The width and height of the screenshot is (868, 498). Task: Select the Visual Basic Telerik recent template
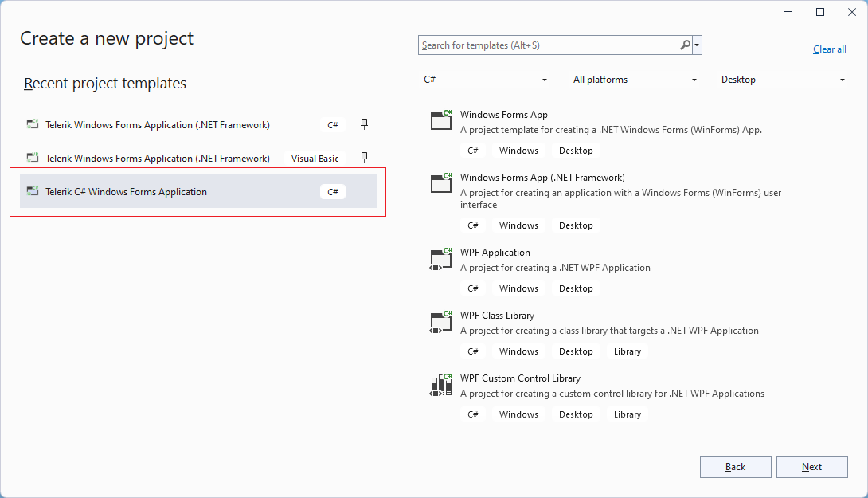tap(158, 158)
